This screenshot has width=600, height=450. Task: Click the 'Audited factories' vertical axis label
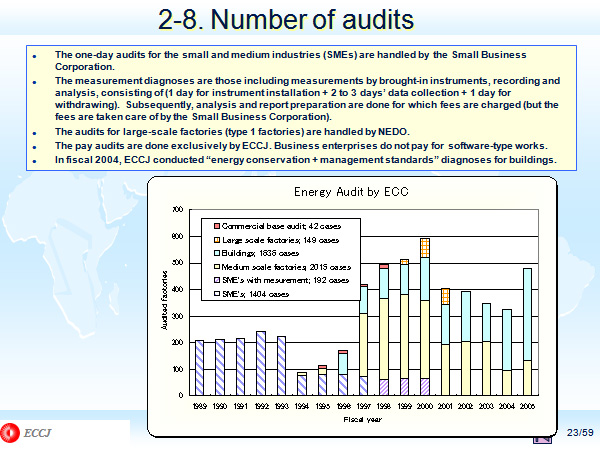(x=164, y=300)
